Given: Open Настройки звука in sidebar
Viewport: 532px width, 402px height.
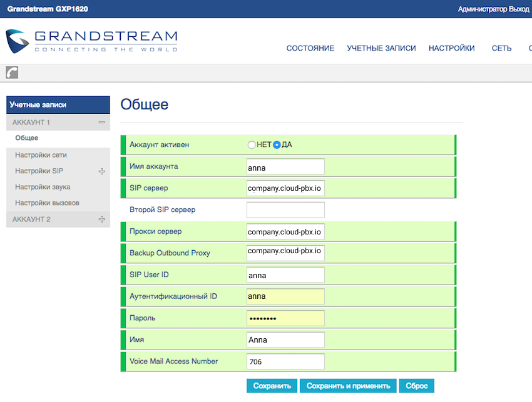Looking at the screenshot, I should 43,187.
